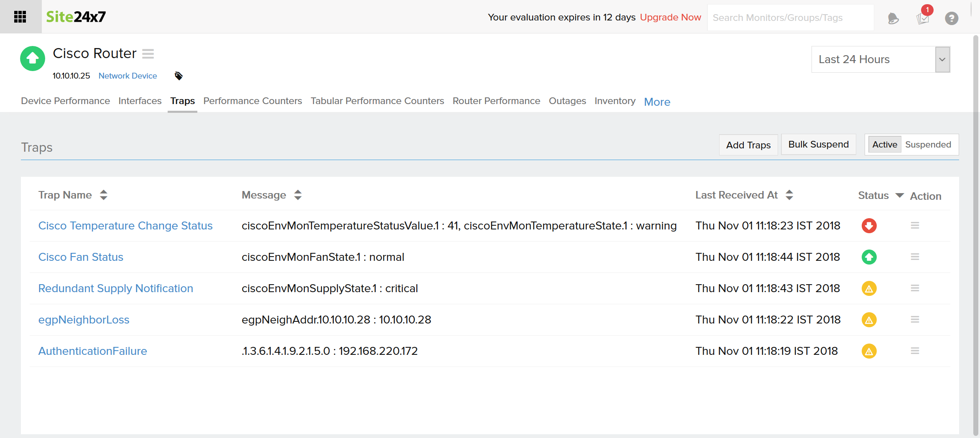
Task: Open hamburger menu next to Cisco Router
Action: coord(148,53)
